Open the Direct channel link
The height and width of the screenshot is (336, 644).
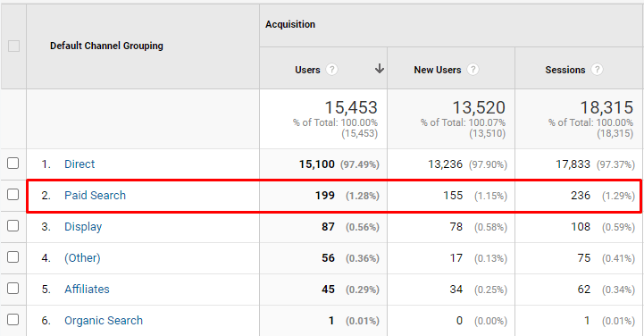click(79, 164)
